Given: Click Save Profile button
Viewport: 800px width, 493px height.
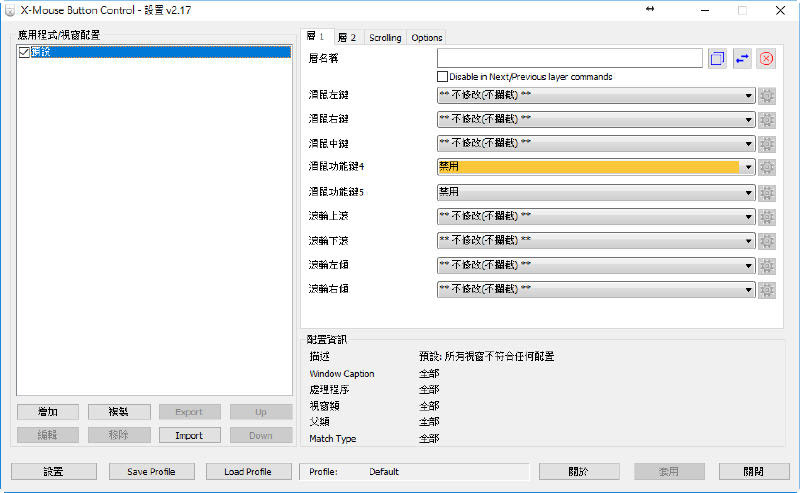Looking at the screenshot, I should [152, 472].
